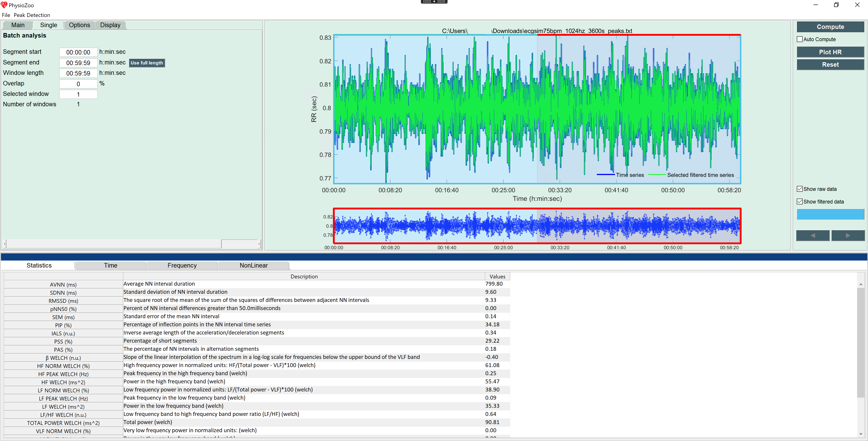Image resolution: width=868 pixels, height=441 pixels.
Task: Click the table scrollbar down arrow
Action: (x=861, y=434)
